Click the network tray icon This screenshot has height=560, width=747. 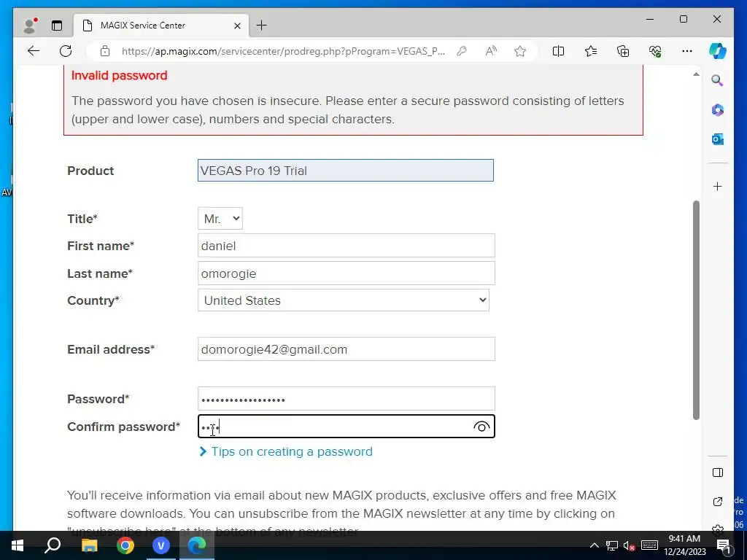click(x=612, y=545)
